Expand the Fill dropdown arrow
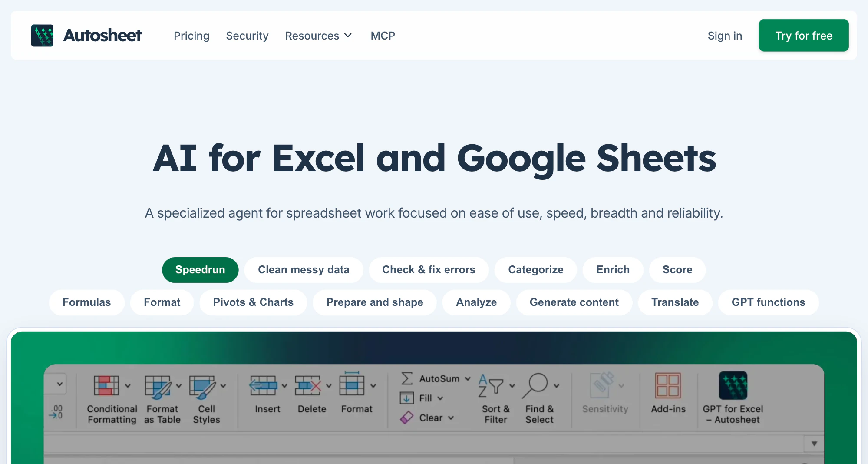868x464 pixels. point(440,398)
